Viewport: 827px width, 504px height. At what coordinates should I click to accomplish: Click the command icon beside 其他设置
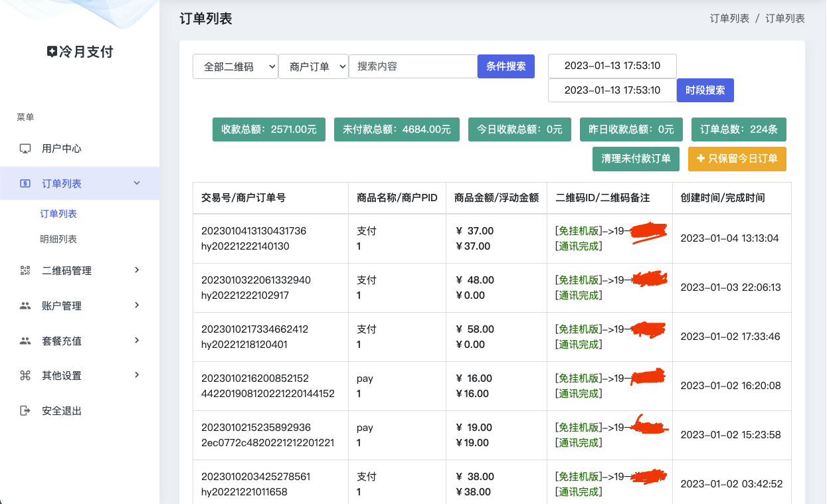(25, 376)
